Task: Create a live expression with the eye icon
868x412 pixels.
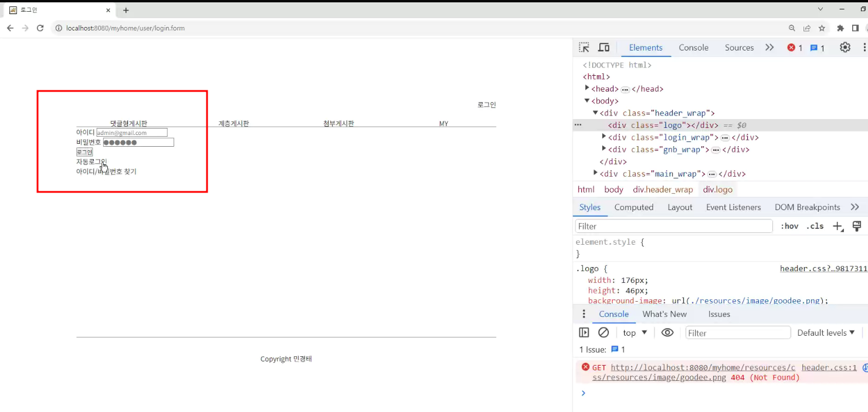Action: tap(667, 333)
